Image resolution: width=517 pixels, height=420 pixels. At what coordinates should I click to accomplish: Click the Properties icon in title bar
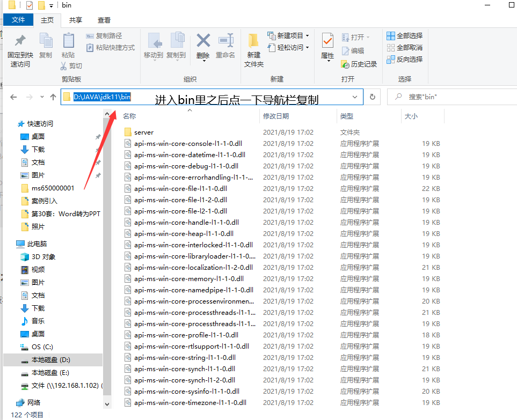pyautogui.click(x=30, y=5)
